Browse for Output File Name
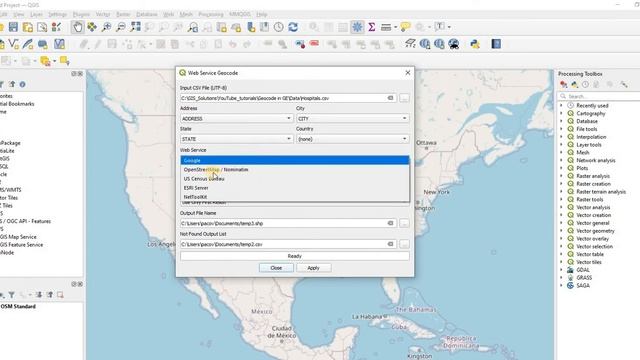Viewport: 640px width, 360px height. (x=404, y=223)
